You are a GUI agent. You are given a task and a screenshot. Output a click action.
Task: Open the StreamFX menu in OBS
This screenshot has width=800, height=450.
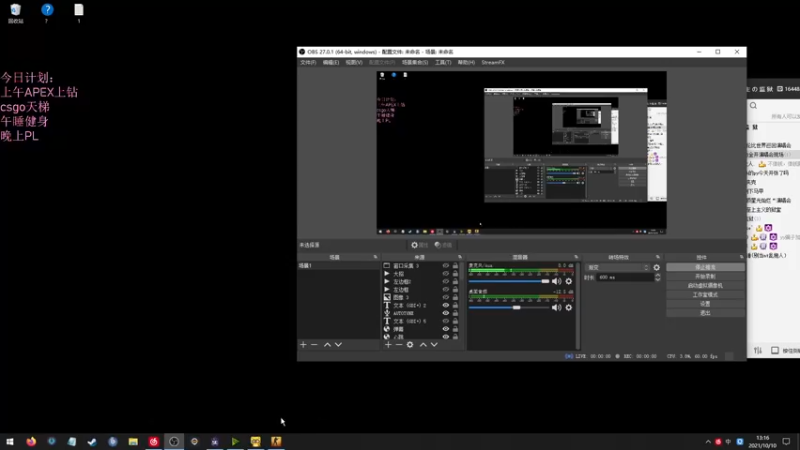(493, 62)
